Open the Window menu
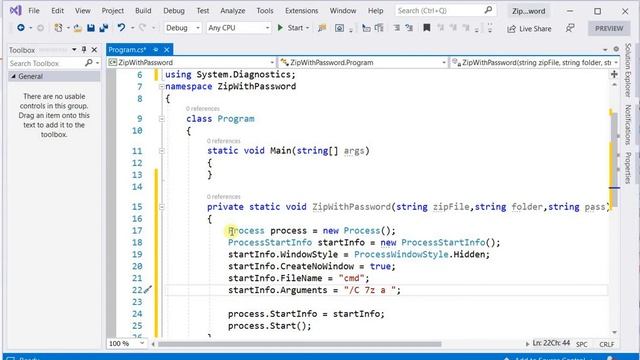This screenshot has width=640, height=360. [x=343, y=11]
